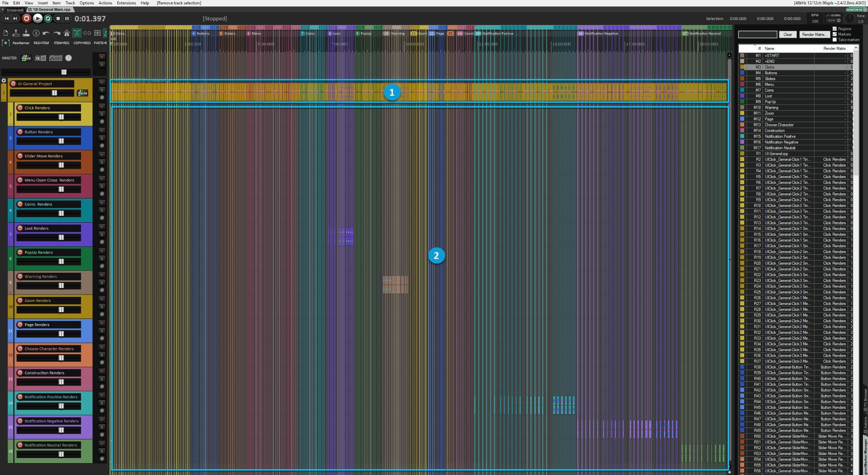
Task: Collapse the UI General Project folder
Action: click(x=4, y=80)
